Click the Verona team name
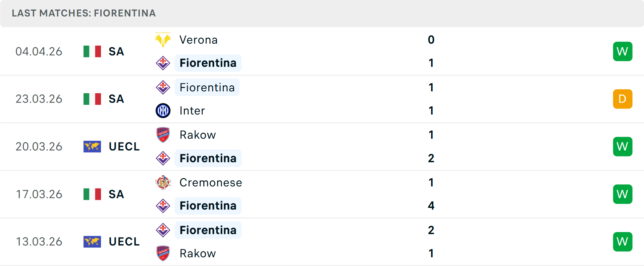 tap(199, 40)
